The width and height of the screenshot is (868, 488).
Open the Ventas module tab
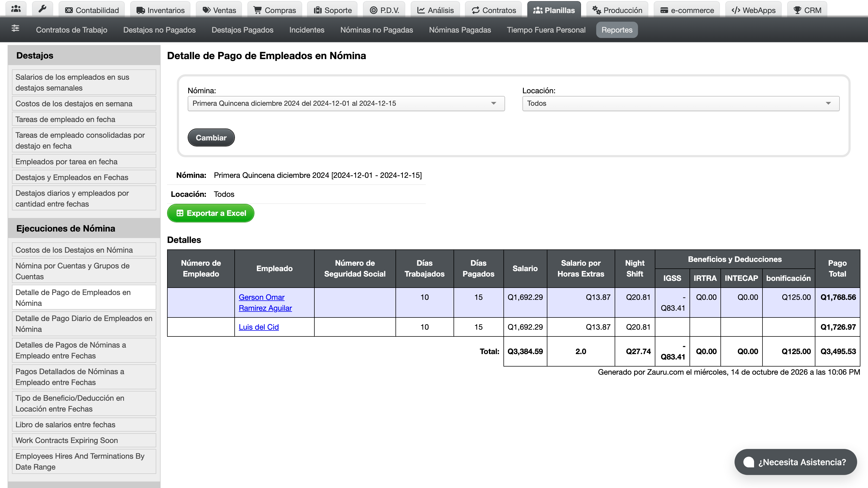(219, 10)
